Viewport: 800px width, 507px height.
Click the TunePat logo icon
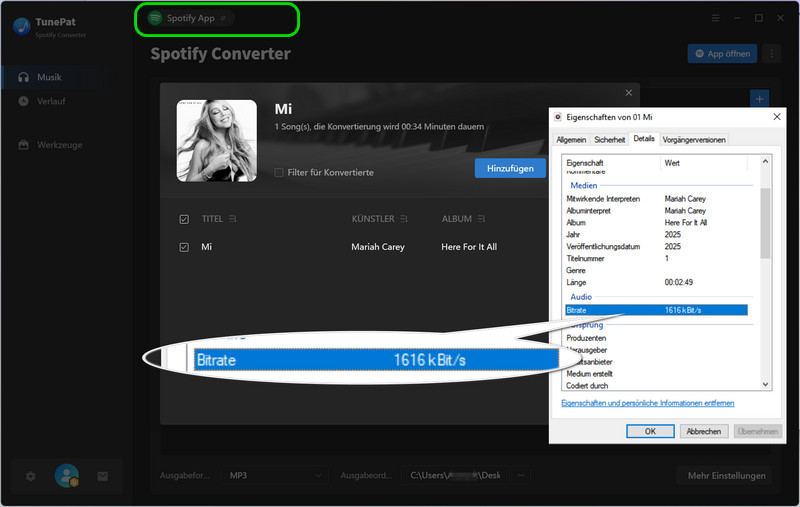point(21,27)
